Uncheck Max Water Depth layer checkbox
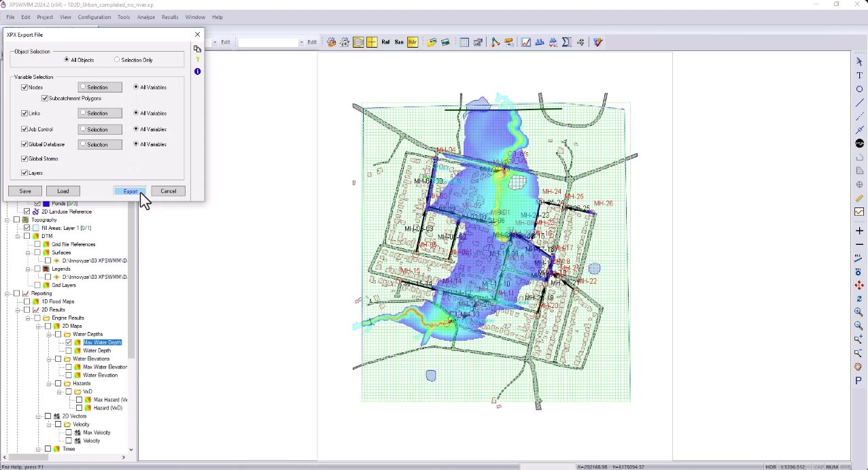868x470 pixels. pyautogui.click(x=69, y=343)
